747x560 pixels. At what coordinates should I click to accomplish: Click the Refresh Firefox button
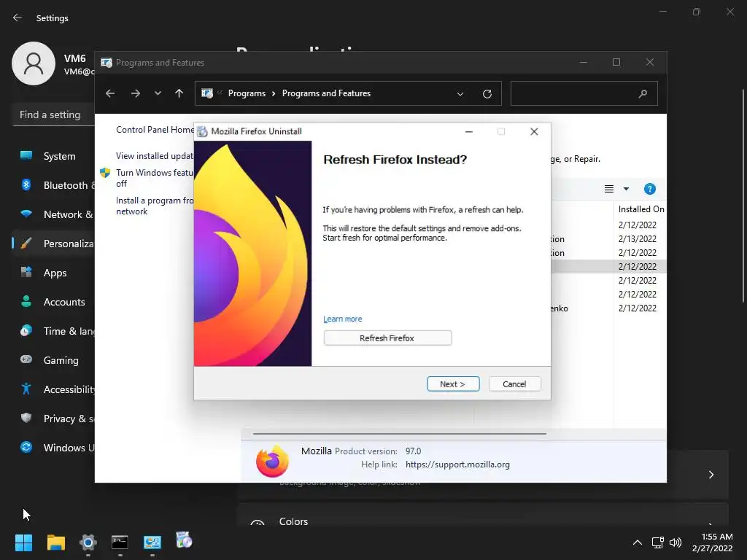pos(387,338)
